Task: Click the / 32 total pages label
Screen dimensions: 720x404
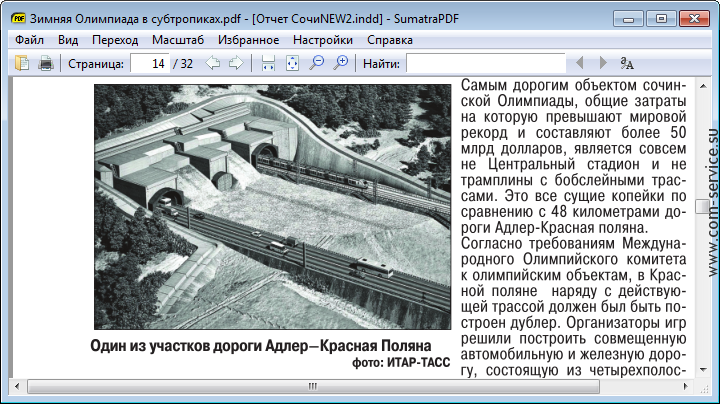Action: (x=183, y=64)
